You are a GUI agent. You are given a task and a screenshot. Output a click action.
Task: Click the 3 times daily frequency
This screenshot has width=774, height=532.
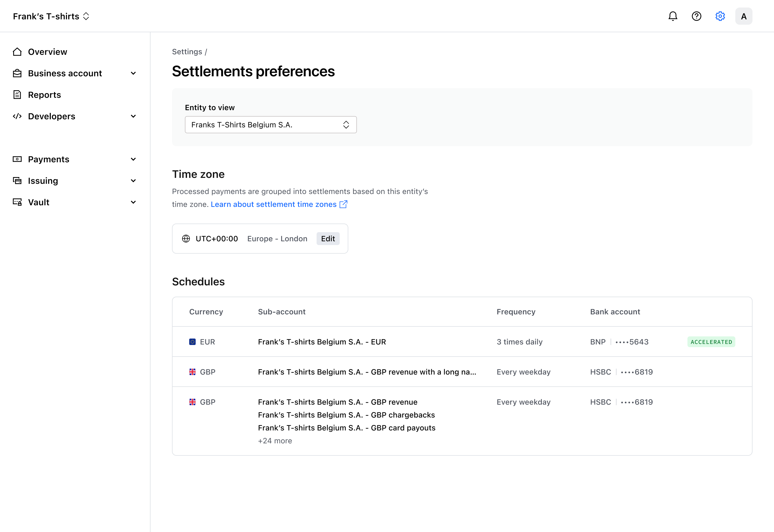coord(520,342)
